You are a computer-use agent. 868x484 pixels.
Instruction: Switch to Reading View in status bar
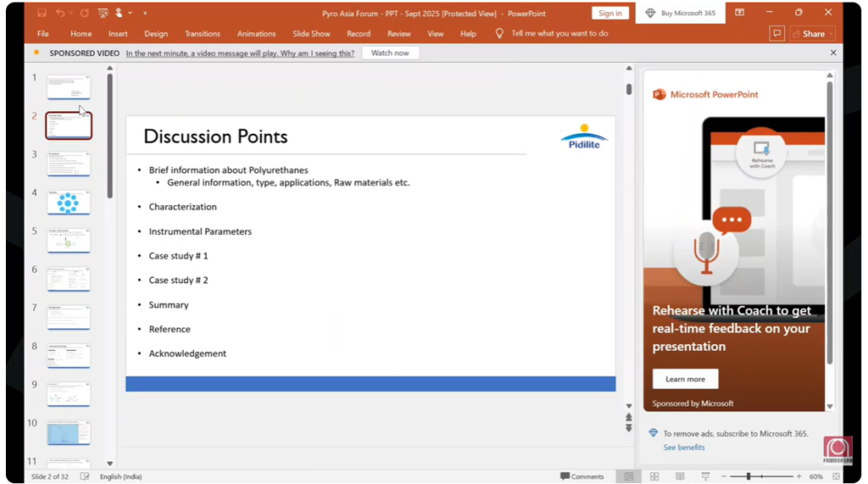(680, 477)
